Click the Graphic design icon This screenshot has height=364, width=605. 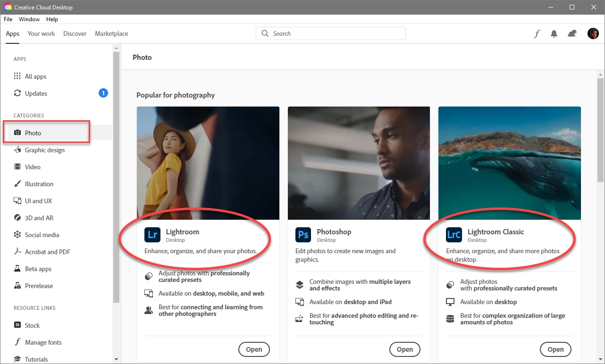click(17, 150)
